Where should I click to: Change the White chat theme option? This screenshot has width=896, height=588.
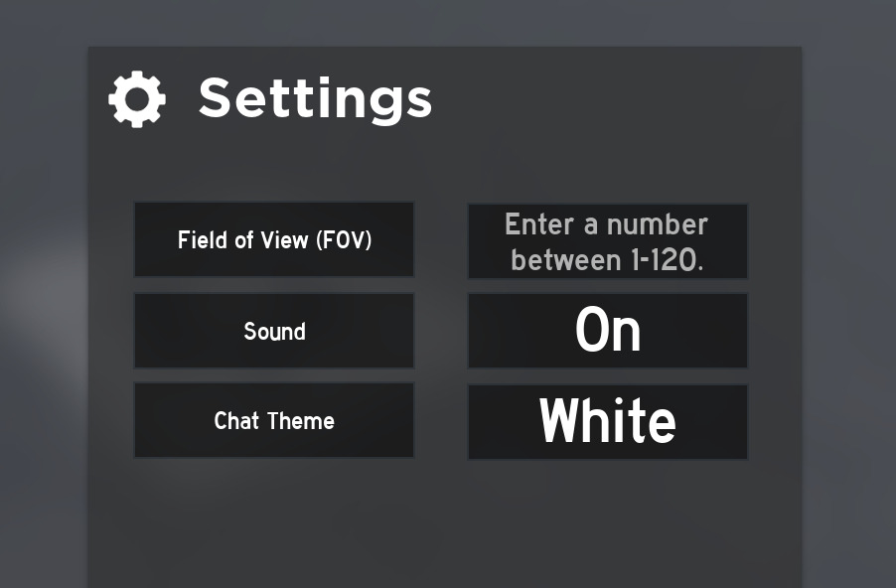608,421
